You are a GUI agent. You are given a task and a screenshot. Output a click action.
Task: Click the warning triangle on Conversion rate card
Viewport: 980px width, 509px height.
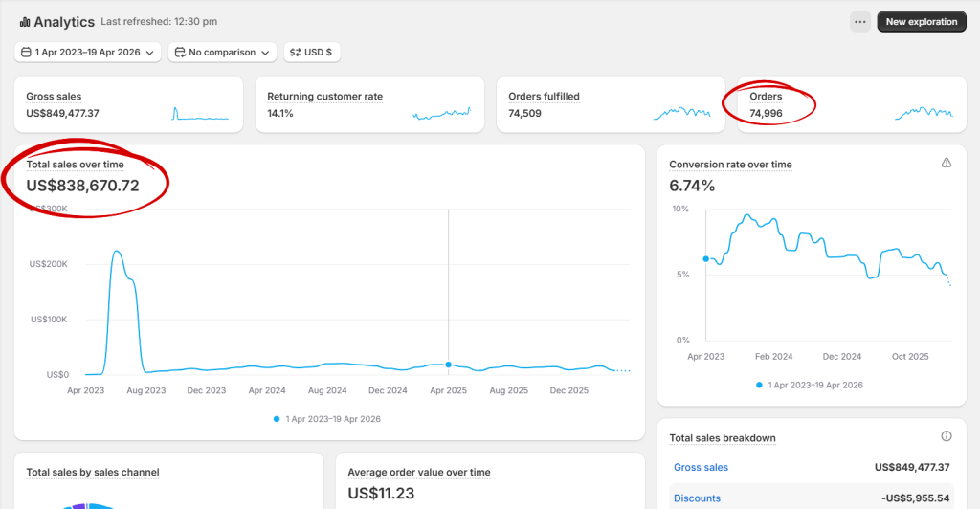(x=947, y=164)
